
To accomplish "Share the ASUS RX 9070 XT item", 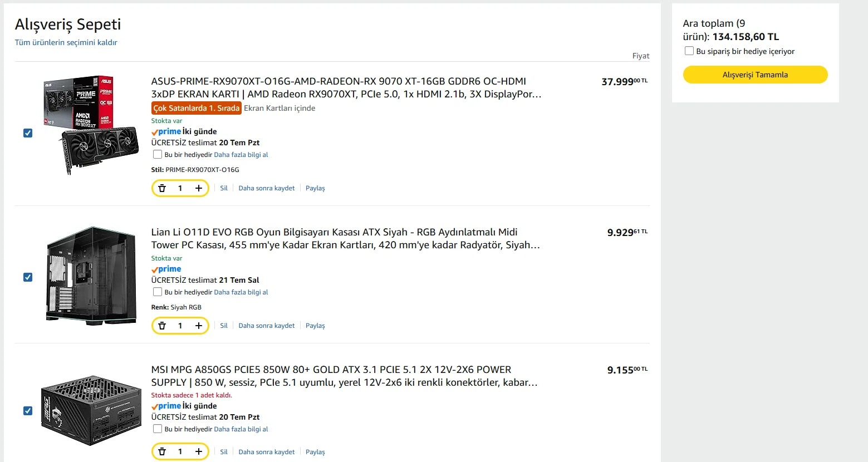I will click(315, 188).
